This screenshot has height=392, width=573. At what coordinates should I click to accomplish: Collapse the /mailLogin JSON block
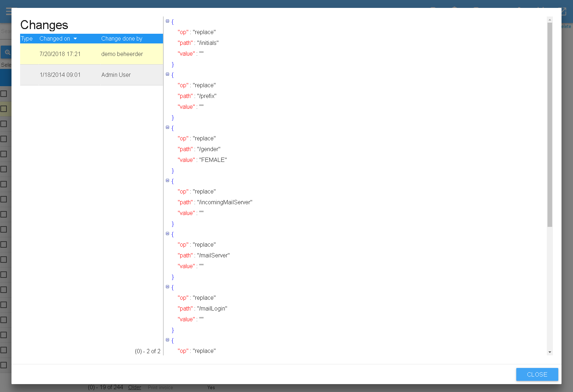pyautogui.click(x=167, y=287)
